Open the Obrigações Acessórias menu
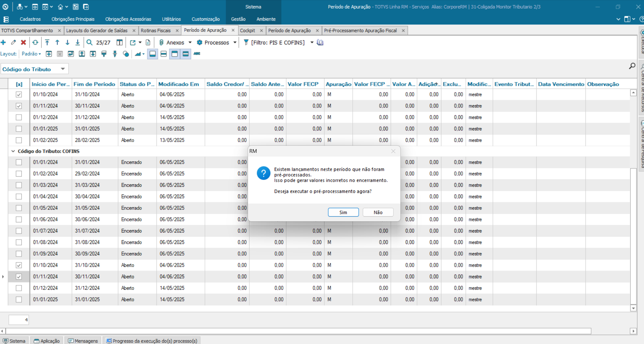The height and width of the screenshot is (344, 644). click(x=128, y=19)
